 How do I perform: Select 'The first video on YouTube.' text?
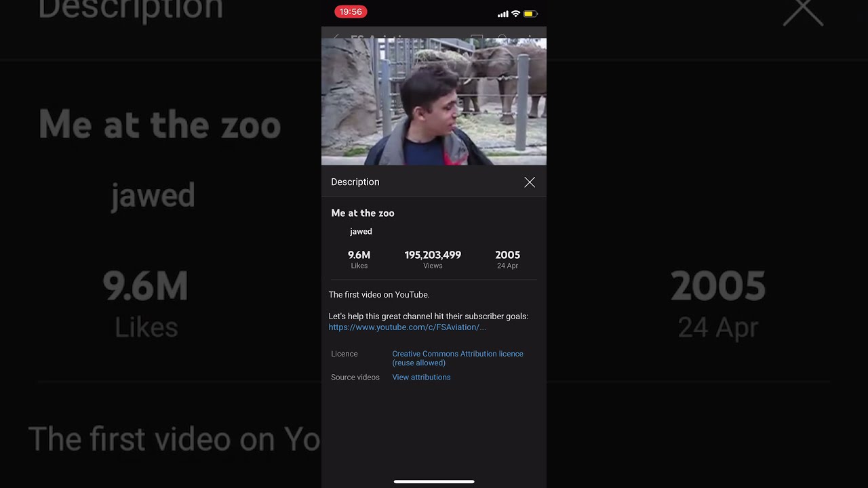[x=379, y=295]
